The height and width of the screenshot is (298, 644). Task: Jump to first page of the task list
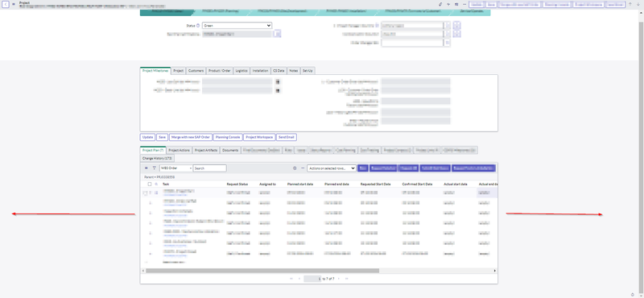tap(291, 279)
